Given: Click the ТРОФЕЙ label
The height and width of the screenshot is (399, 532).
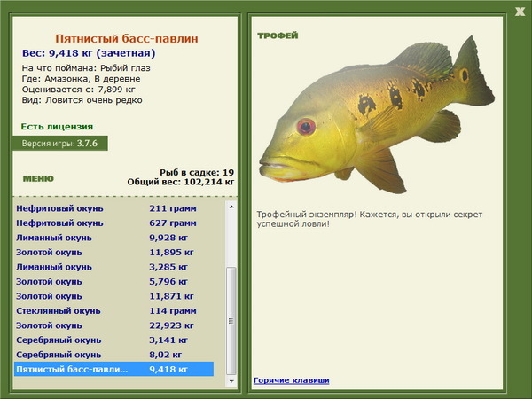Looking at the screenshot, I should click(278, 35).
